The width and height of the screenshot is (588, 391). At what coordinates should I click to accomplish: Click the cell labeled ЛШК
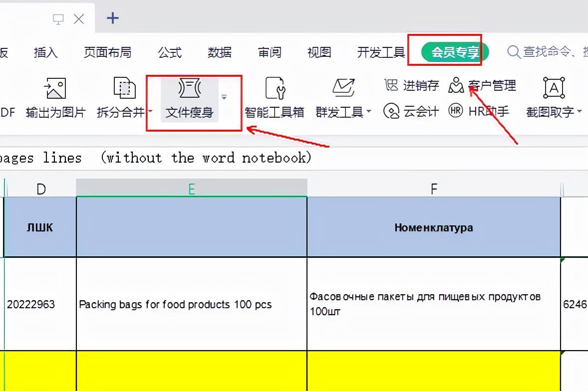tap(40, 227)
